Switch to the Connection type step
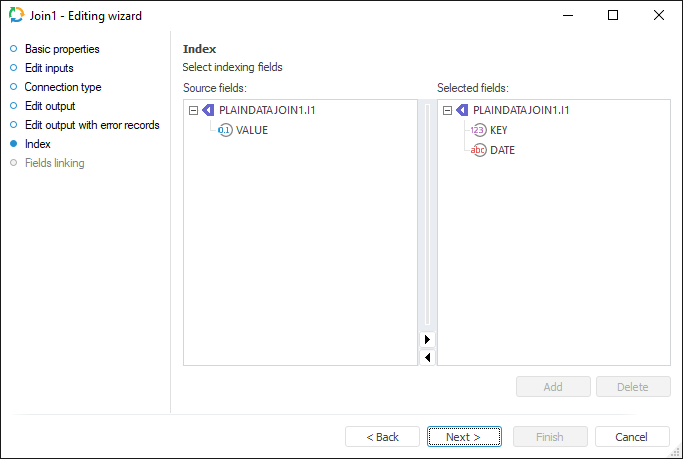 [x=63, y=87]
